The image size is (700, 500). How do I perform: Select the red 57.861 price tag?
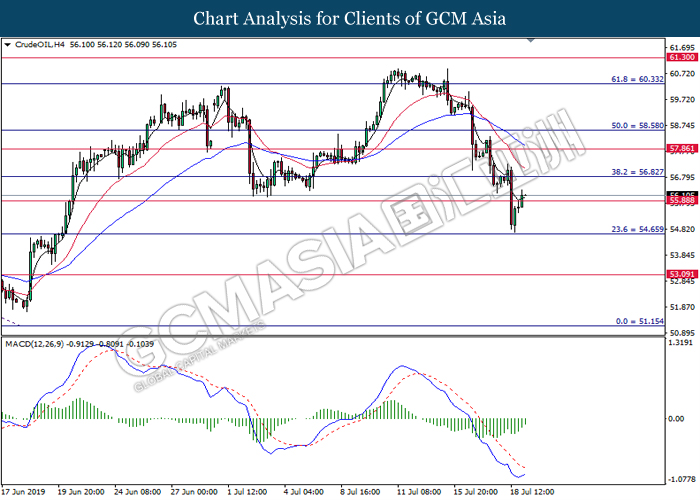(681, 149)
